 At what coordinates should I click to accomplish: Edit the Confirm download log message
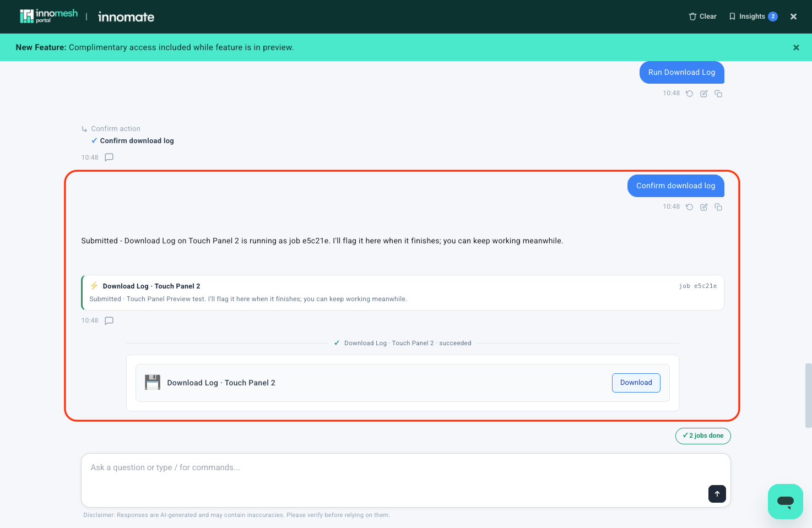[x=704, y=207]
